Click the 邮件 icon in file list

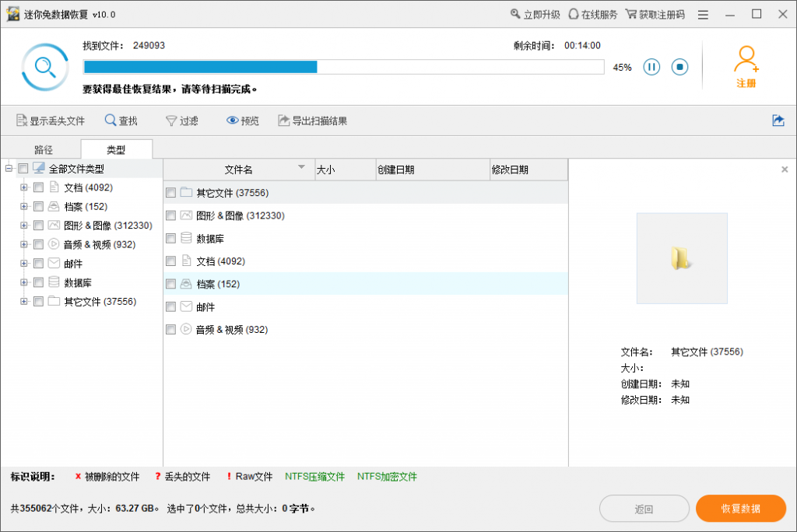186,306
